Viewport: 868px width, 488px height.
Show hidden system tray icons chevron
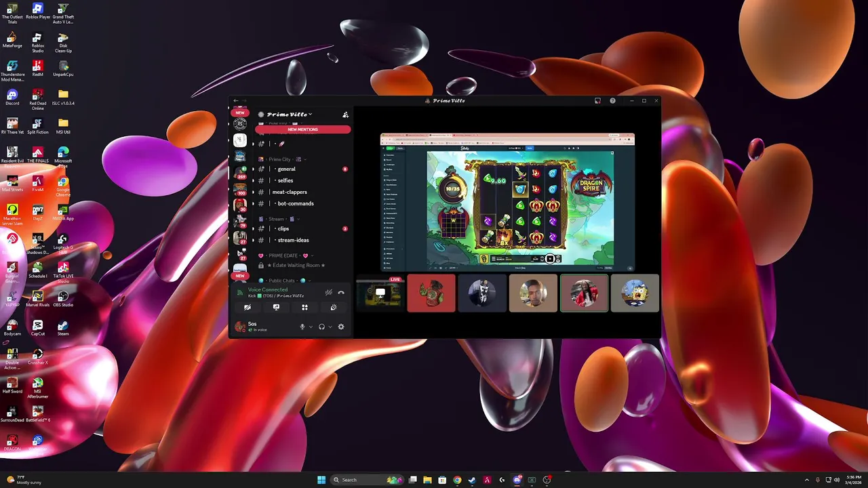click(x=806, y=480)
